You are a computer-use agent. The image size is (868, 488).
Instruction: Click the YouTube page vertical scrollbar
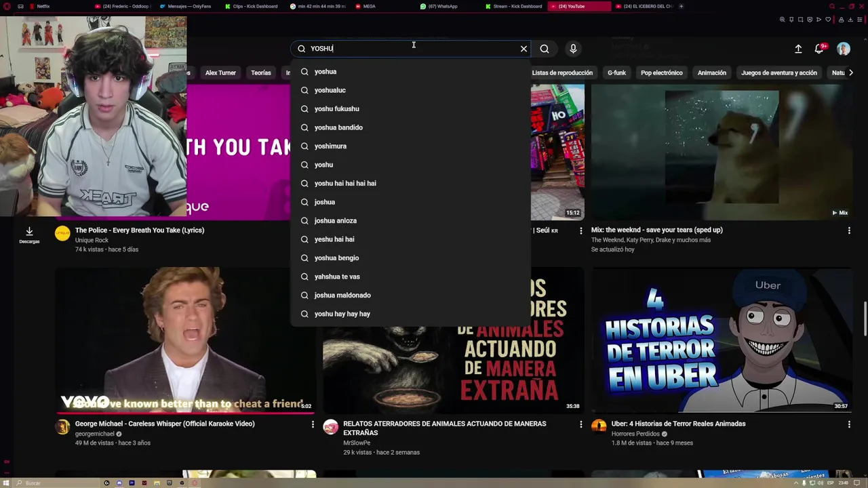click(865, 319)
